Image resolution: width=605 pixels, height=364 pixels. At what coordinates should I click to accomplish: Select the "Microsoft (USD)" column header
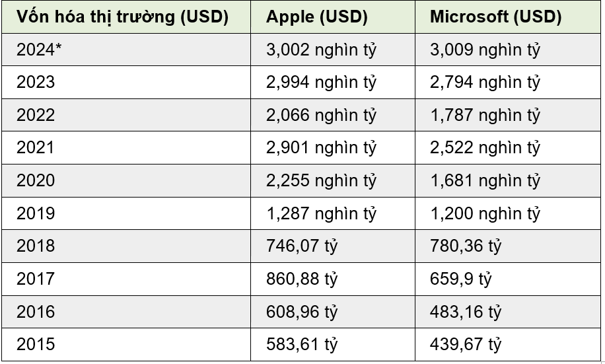(x=495, y=17)
